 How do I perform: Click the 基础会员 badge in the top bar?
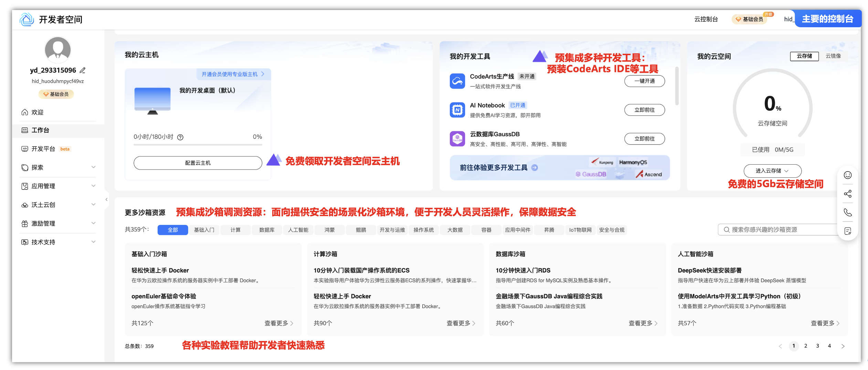click(750, 19)
